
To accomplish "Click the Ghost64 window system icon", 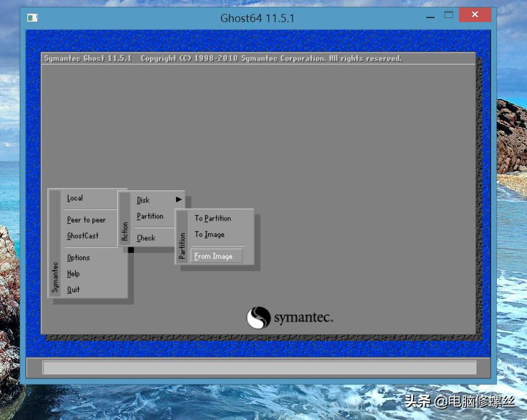I will pyautogui.click(x=32, y=17).
